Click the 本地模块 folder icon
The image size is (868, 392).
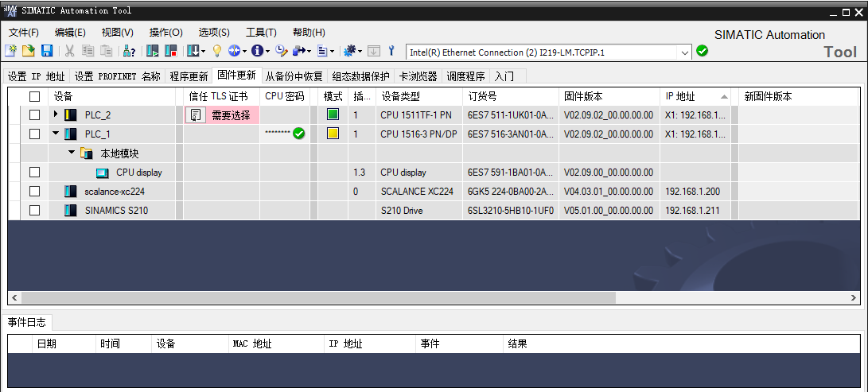click(x=87, y=153)
